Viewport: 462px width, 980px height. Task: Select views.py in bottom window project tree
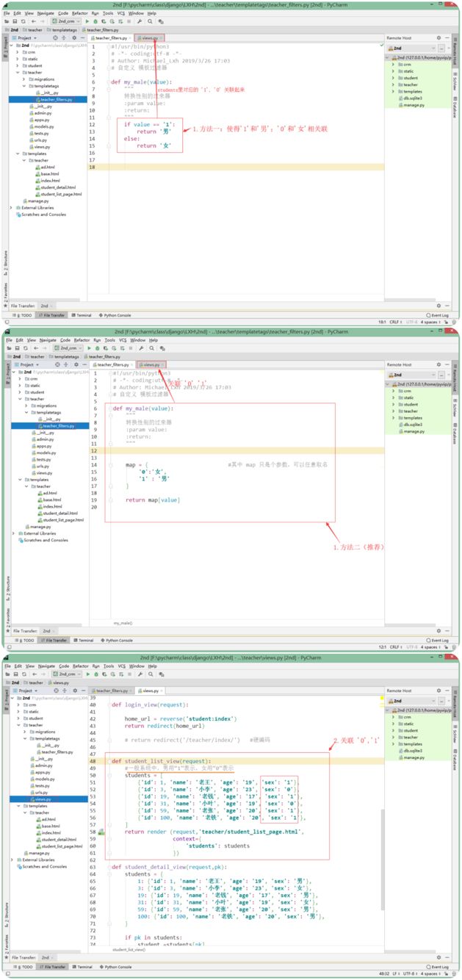(x=43, y=799)
